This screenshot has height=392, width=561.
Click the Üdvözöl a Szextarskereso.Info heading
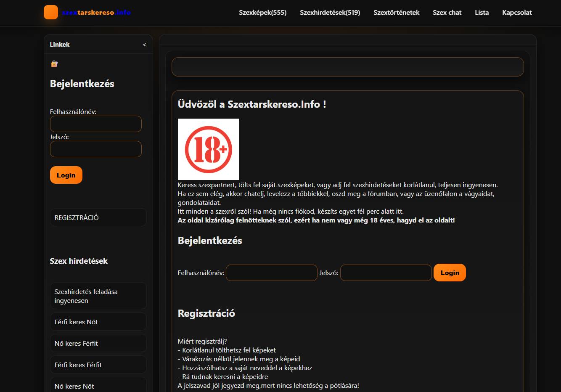point(252,104)
